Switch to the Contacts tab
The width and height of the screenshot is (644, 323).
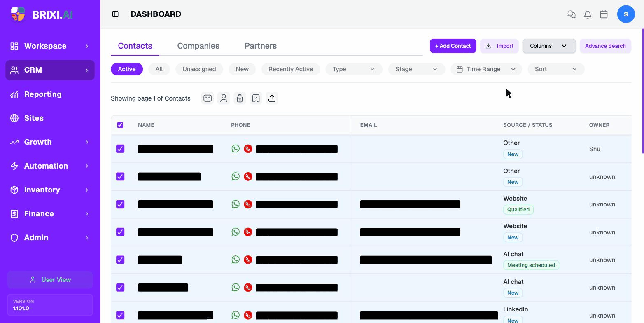[135, 46]
